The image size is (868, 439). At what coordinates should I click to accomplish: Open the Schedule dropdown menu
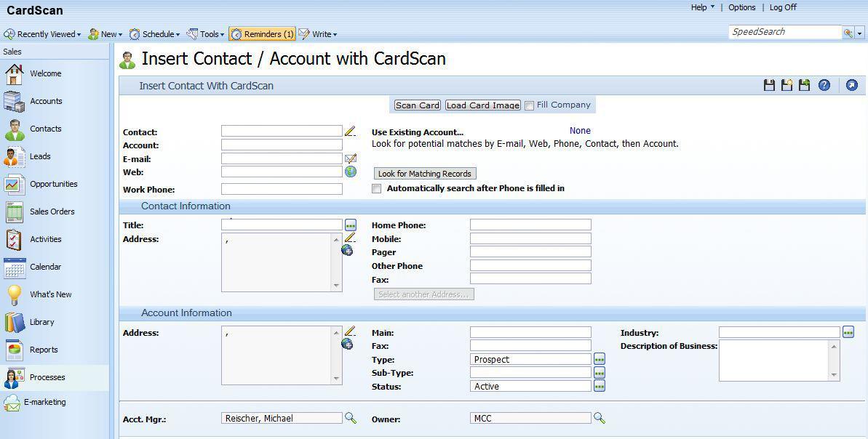click(154, 34)
